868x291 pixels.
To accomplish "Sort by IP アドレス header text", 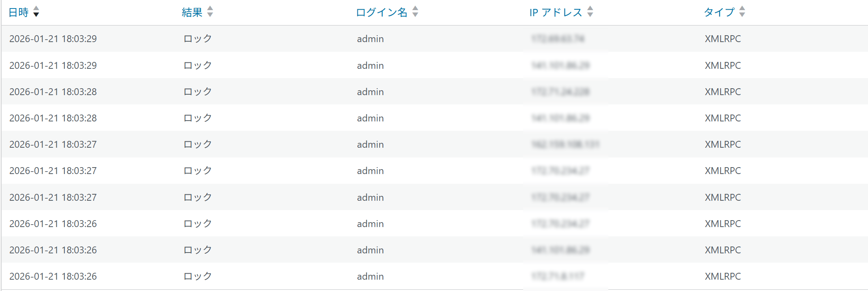I will (x=556, y=13).
